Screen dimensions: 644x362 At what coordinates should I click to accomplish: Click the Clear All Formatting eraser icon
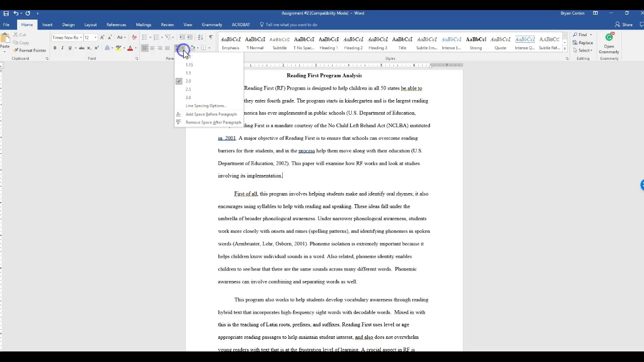134,38
